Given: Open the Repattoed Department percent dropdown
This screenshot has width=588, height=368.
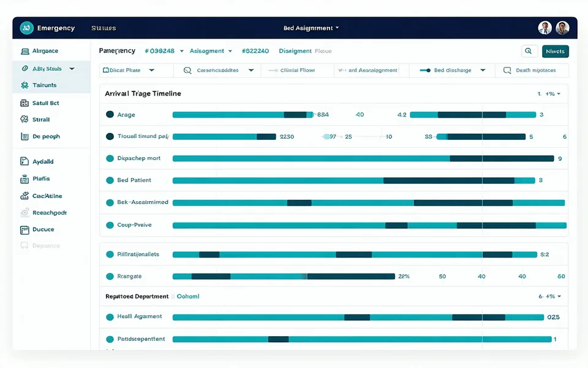Looking at the screenshot, I should 550,296.
